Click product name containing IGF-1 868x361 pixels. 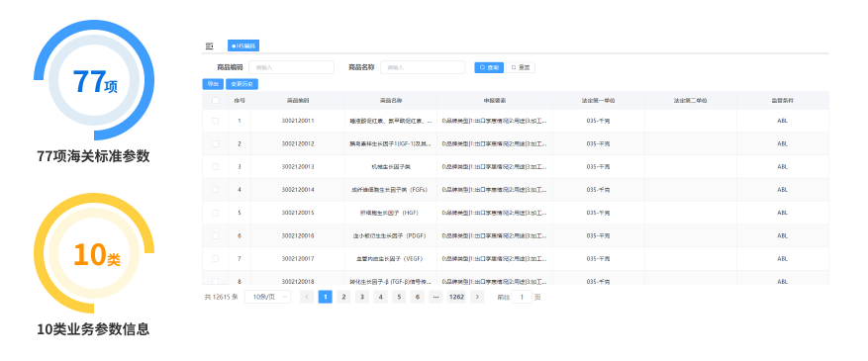tap(391, 143)
